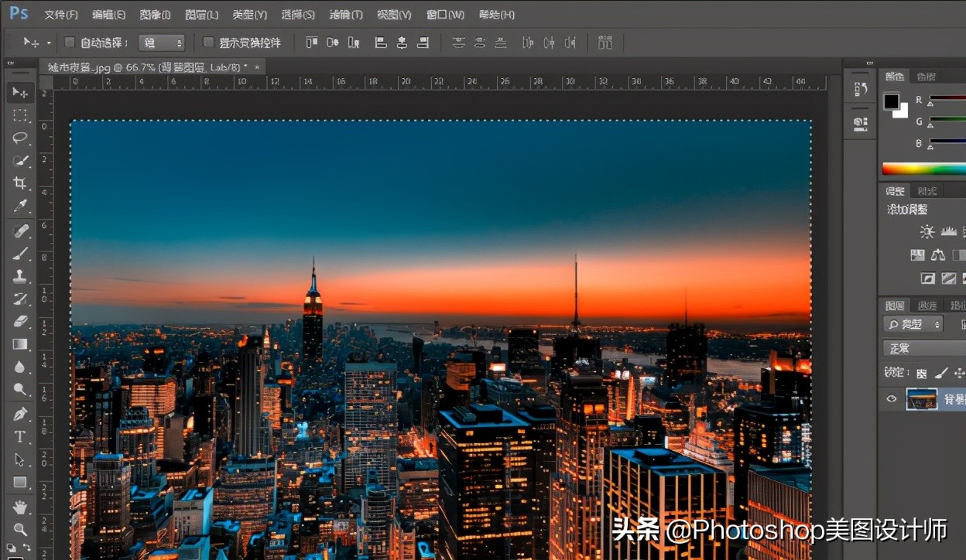
Task: Open the Brightness/Contrast adjustment icon
Action: (926, 231)
